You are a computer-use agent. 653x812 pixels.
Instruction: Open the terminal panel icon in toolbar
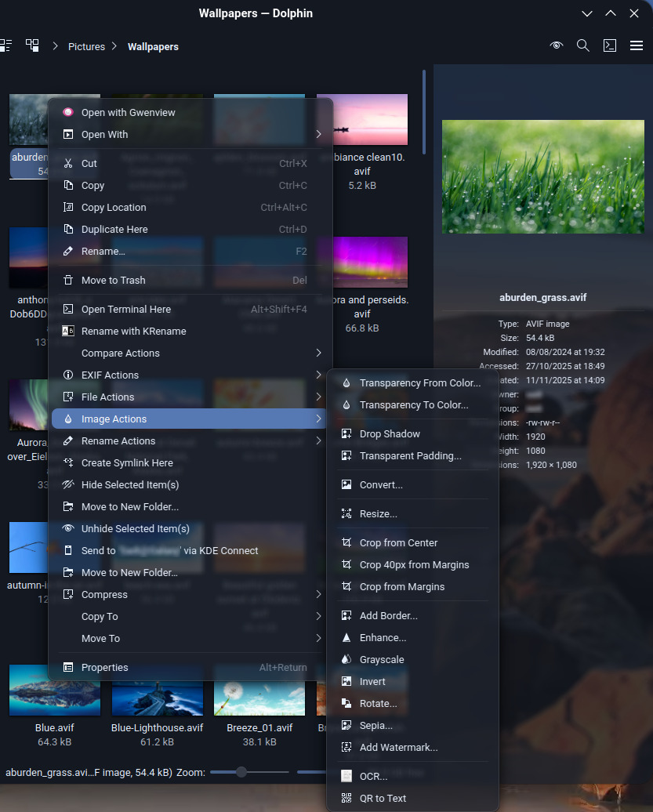point(609,45)
